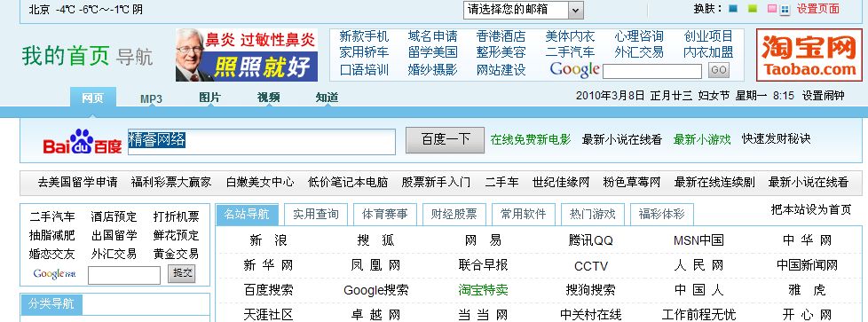Image resolution: width=868 pixels, height=322 pixels.
Task: Open the 搜狐 site link
Action: 376,240
